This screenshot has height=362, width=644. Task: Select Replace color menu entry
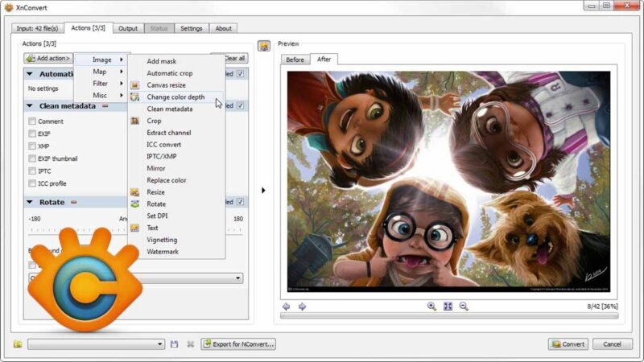[167, 180]
